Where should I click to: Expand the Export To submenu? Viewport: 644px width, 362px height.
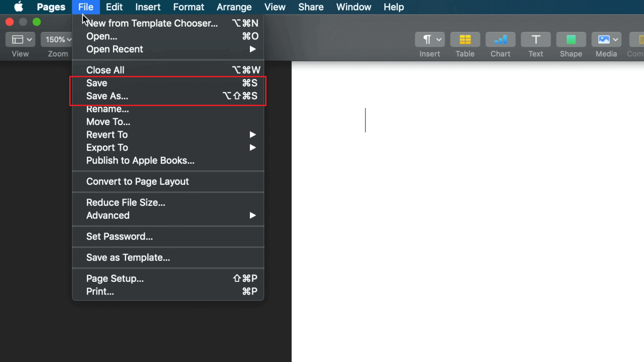click(x=107, y=147)
